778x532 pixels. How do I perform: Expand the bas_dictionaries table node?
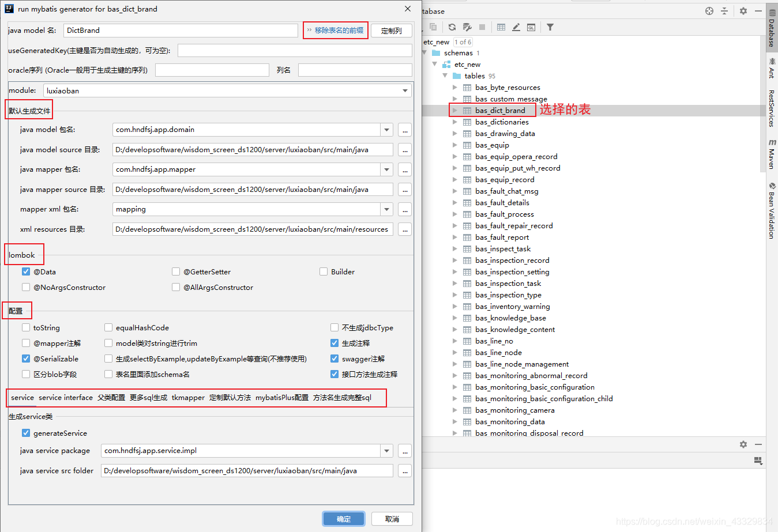coord(455,122)
